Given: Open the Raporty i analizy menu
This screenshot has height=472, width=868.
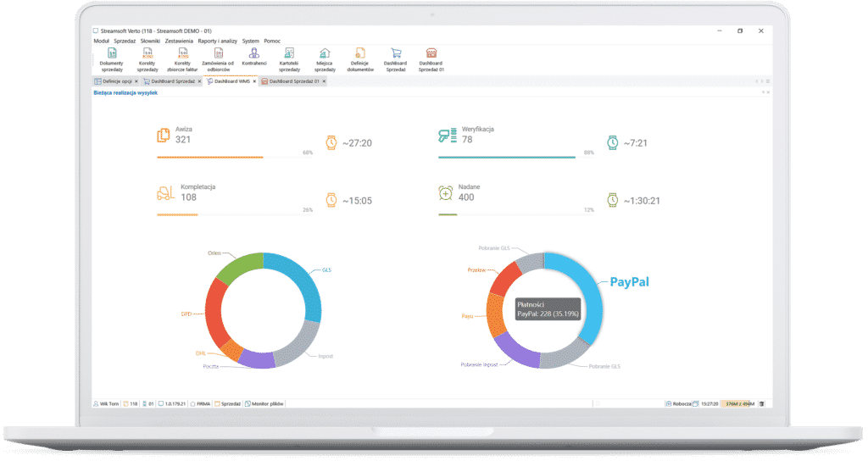Looking at the screenshot, I should tap(217, 41).
